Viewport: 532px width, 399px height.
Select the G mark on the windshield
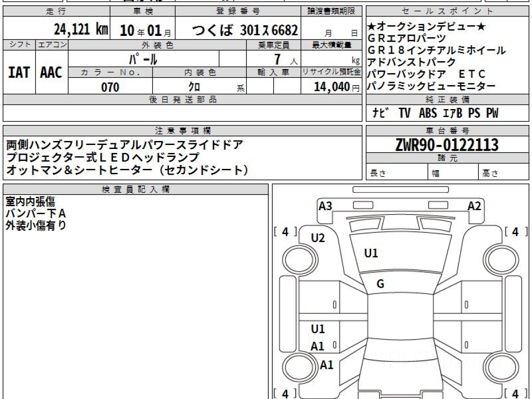pyautogui.click(x=380, y=285)
